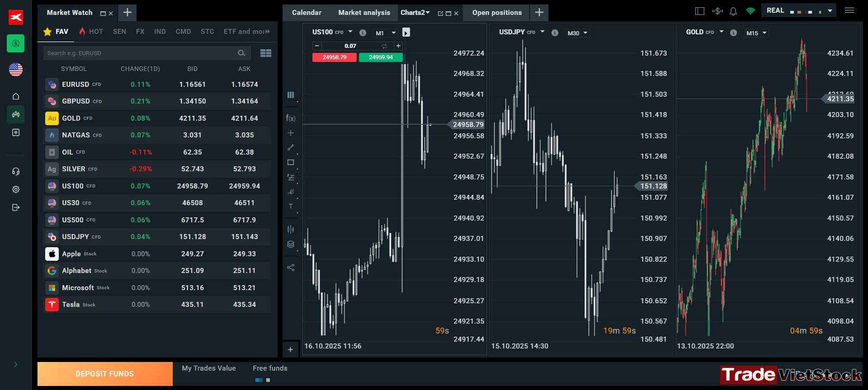Switch to Open positions tab
This screenshot has width=868, height=390.
[497, 13]
